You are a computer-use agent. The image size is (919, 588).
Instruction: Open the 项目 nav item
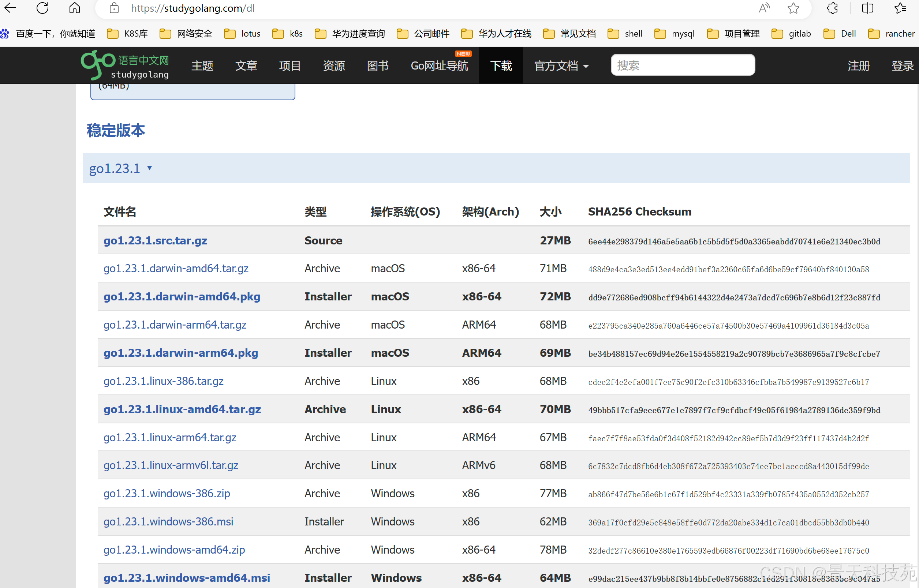tap(290, 65)
